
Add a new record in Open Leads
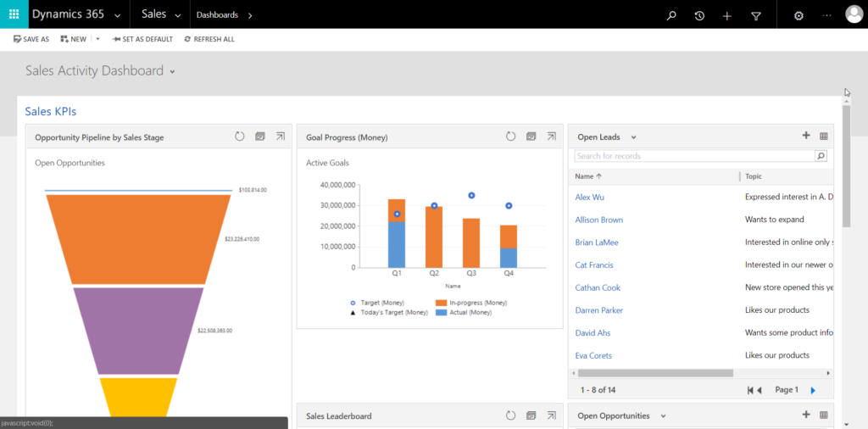point(805,136)
